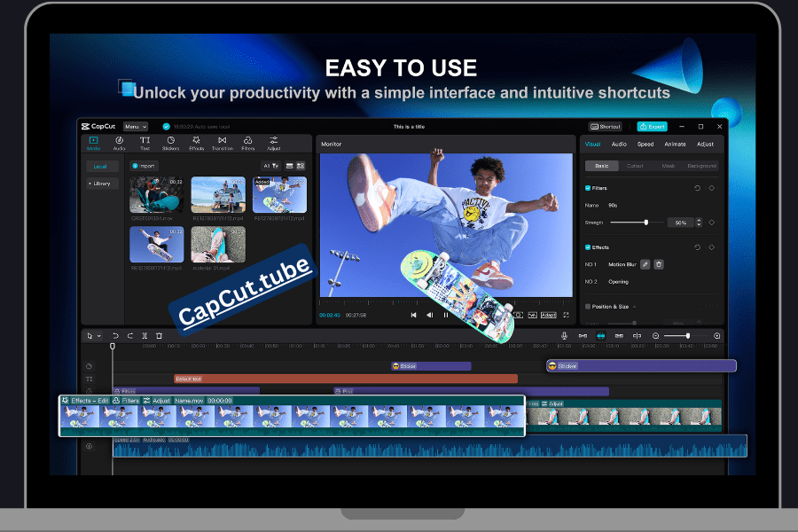
Task: Add keyframe for Filters section
Action: click(712, 188)
